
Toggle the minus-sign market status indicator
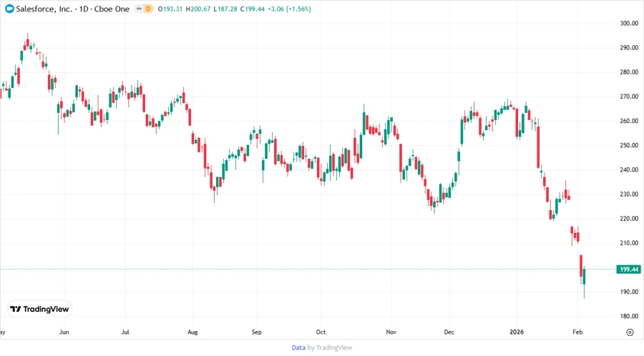tap(140, 9)
